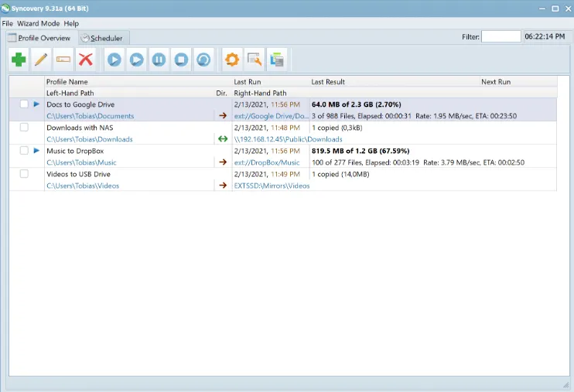This screenshot has height=392, width=574.
Task: Click the Left-Hand Path subheader
Action: [70, 94]
